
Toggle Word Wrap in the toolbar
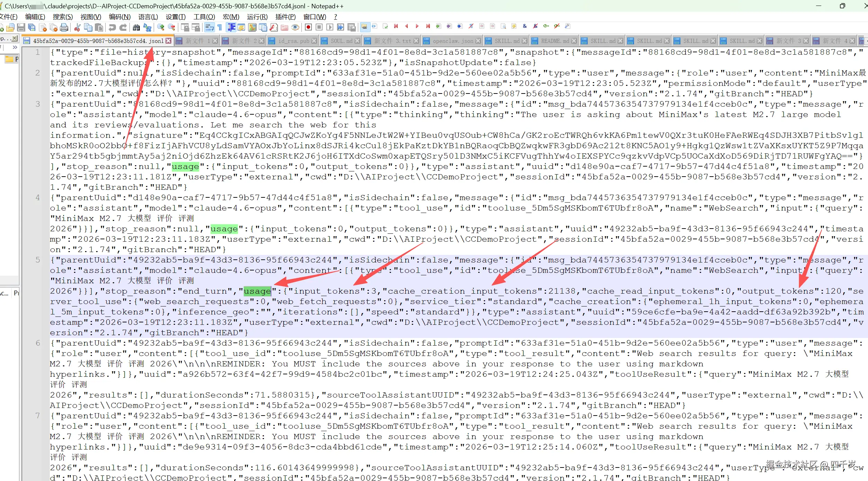(x=209, y=27)
